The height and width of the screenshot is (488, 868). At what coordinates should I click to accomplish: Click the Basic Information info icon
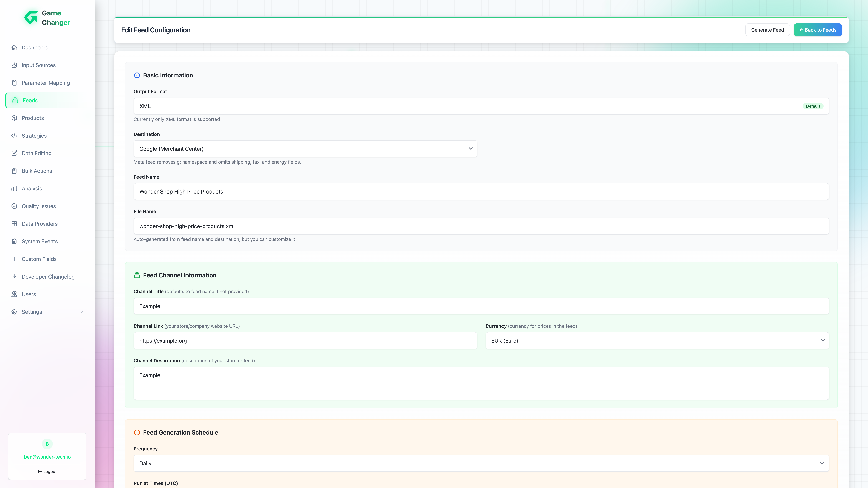click(x=137, y=75)
